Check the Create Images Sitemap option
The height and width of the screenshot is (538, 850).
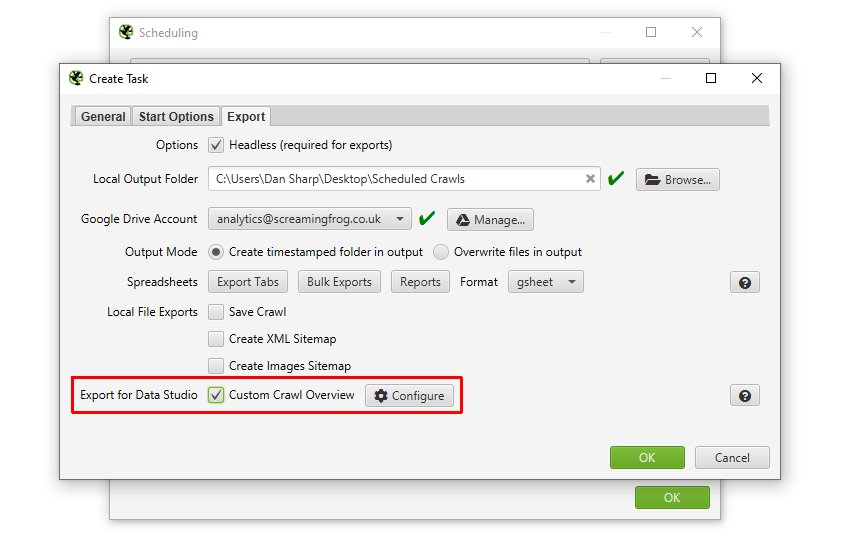pos(216,366)
